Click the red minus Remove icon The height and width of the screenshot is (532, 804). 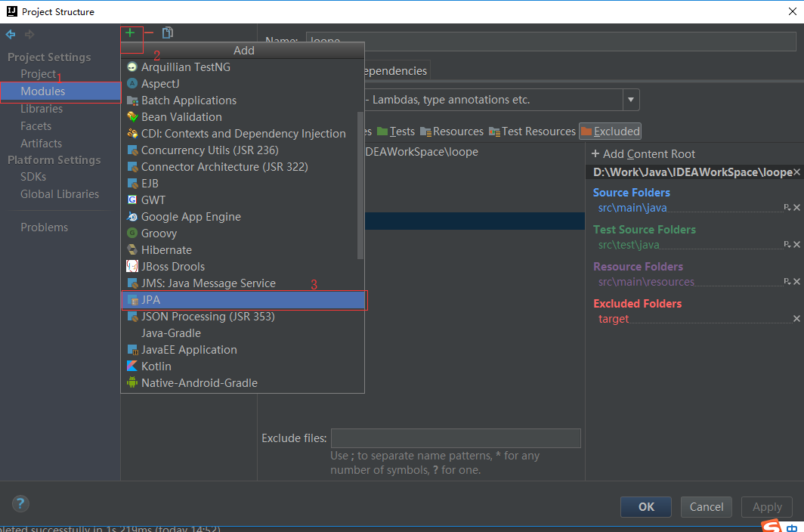(149, 32)
